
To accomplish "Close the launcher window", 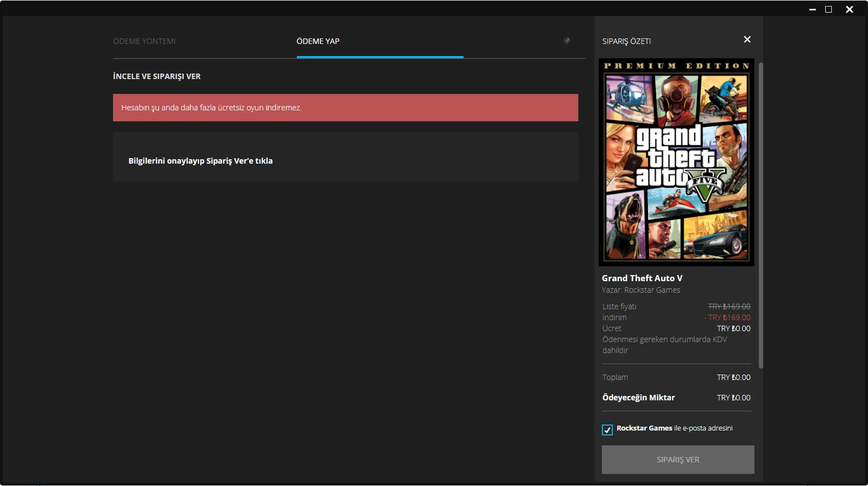I will tap(849, 9).
